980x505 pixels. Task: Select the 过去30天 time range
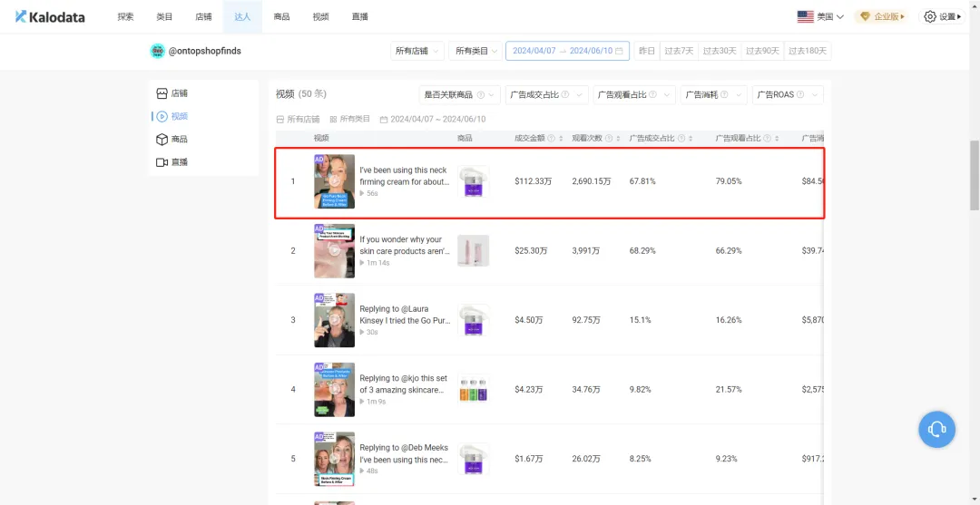719,51
